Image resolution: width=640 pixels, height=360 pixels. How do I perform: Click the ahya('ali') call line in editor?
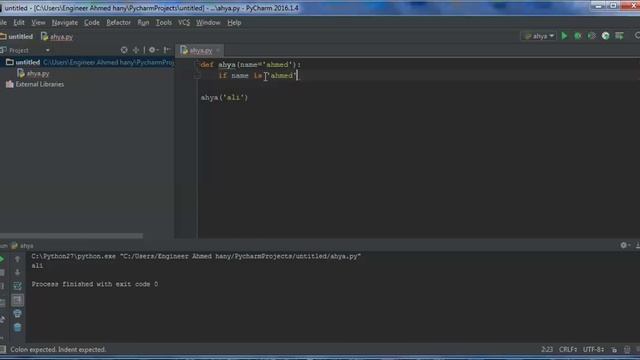coord(224,98)
